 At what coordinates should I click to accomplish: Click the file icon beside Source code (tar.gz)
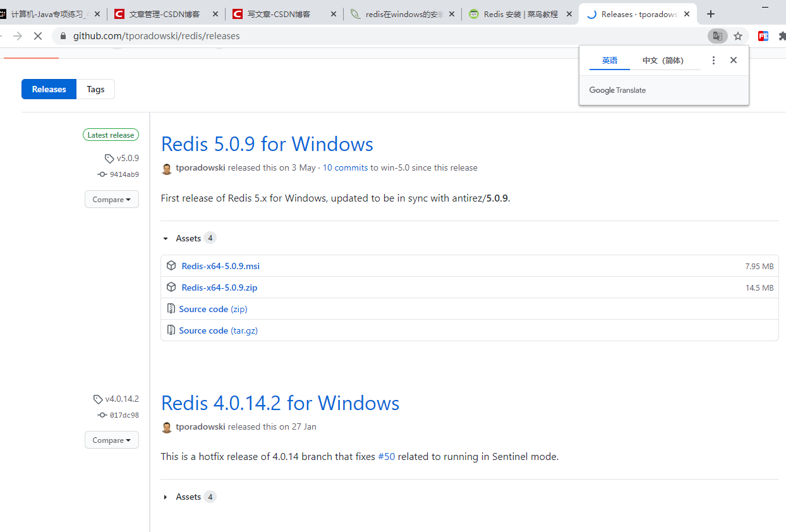pos(171,330)
